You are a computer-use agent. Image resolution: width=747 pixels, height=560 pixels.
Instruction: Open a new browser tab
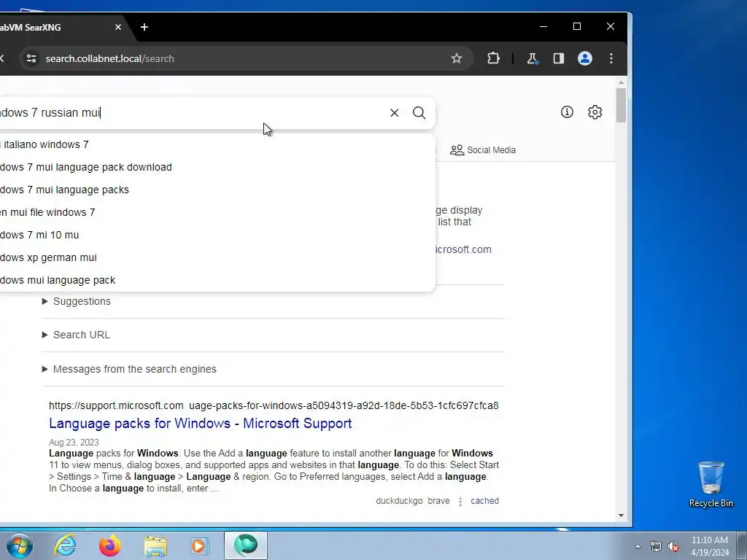pos(144,27)
